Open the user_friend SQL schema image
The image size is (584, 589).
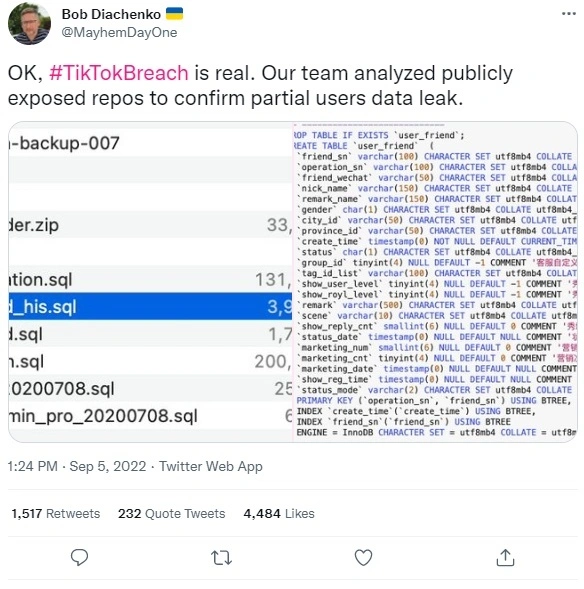click(x=435, y=282)
